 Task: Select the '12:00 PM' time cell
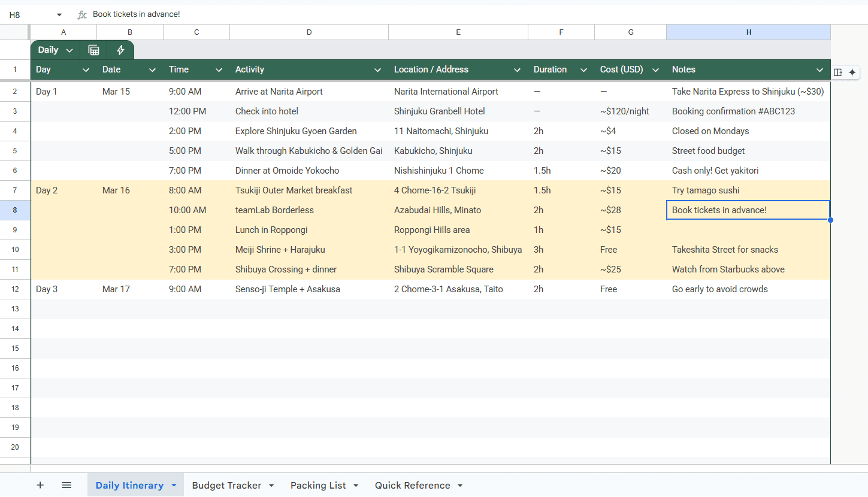tap(196, 111)
